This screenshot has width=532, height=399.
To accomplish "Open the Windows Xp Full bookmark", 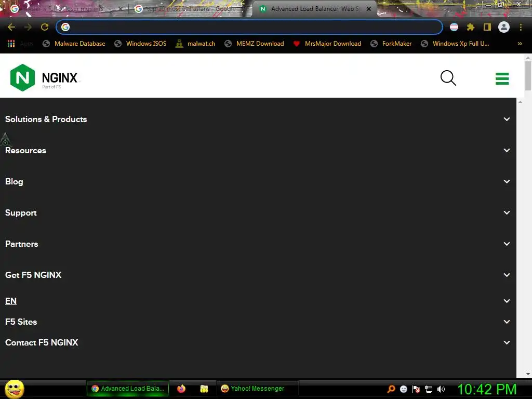I will pos(455,44).
